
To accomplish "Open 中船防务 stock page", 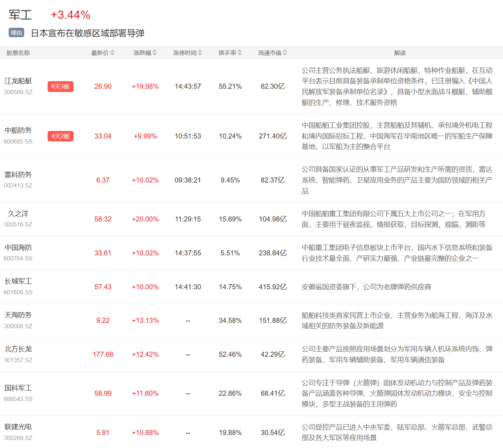I will pyautogui.click(x=18, y=131).
